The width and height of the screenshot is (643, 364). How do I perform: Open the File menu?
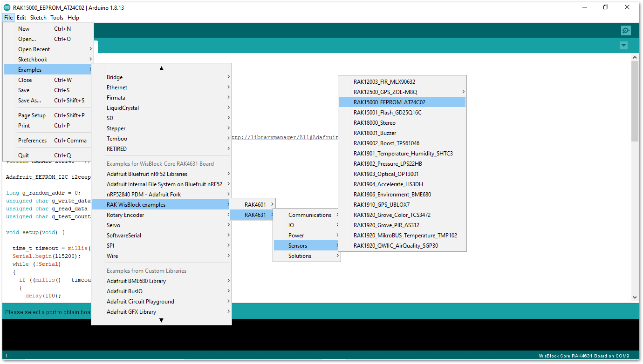[8, 18]
